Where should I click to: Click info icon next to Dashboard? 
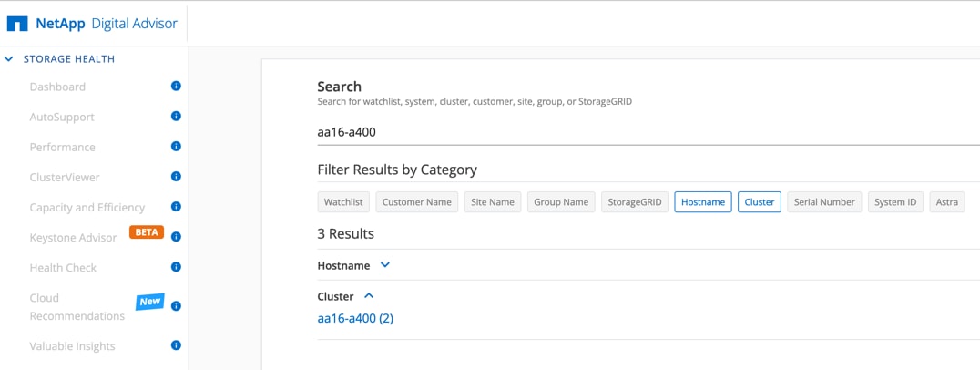pos(176,87)
